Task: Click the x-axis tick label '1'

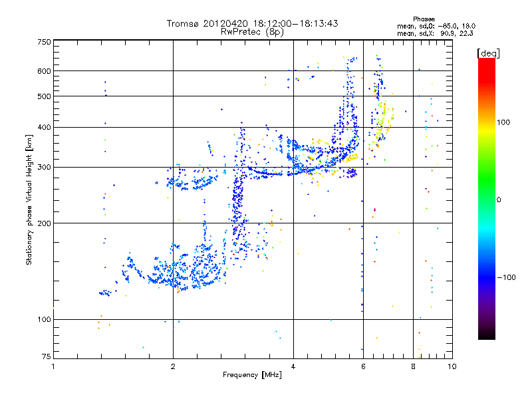Action: (x=53, y=367)
